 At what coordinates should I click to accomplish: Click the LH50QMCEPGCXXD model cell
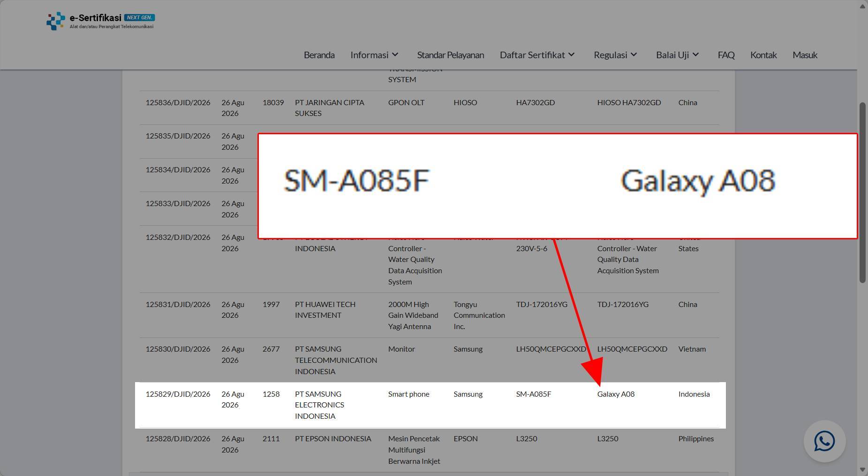coord(551,349)
